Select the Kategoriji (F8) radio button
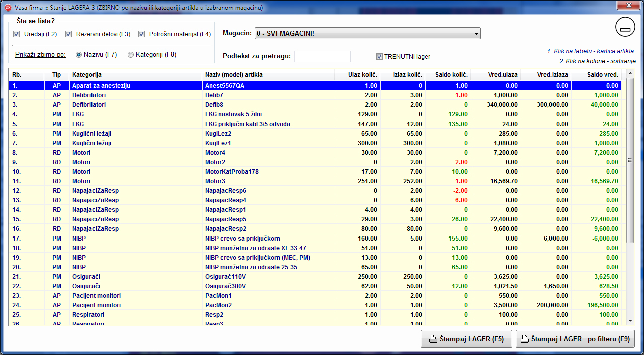 [131, 55]
